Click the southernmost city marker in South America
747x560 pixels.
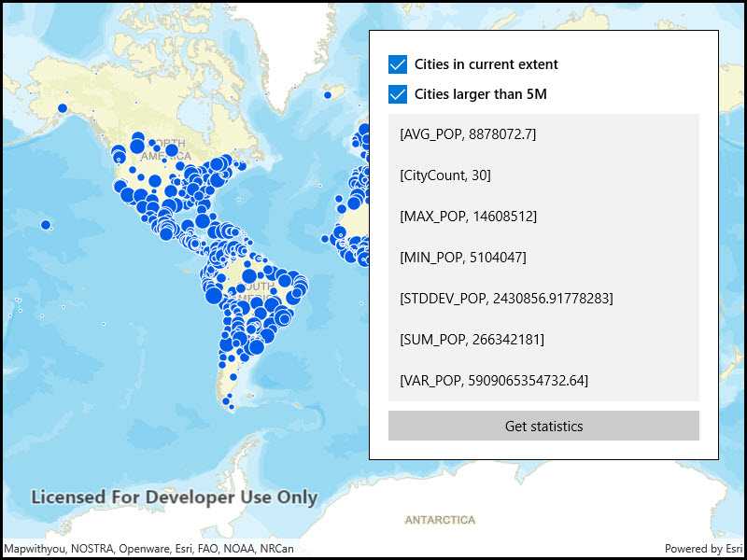click(232, 407)
